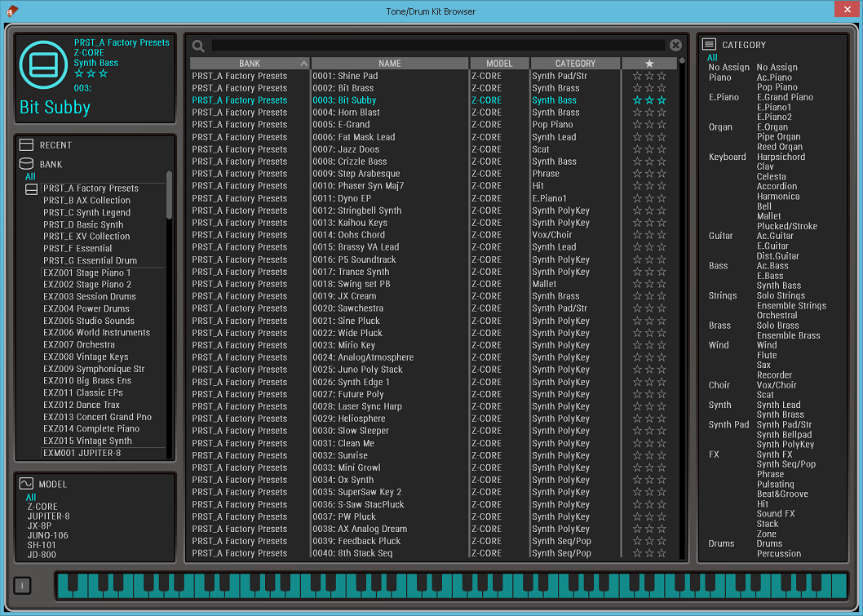Set star rating on 0020: Sawchestra row
This screenshot has width=863, height=616.
point(649,308)
